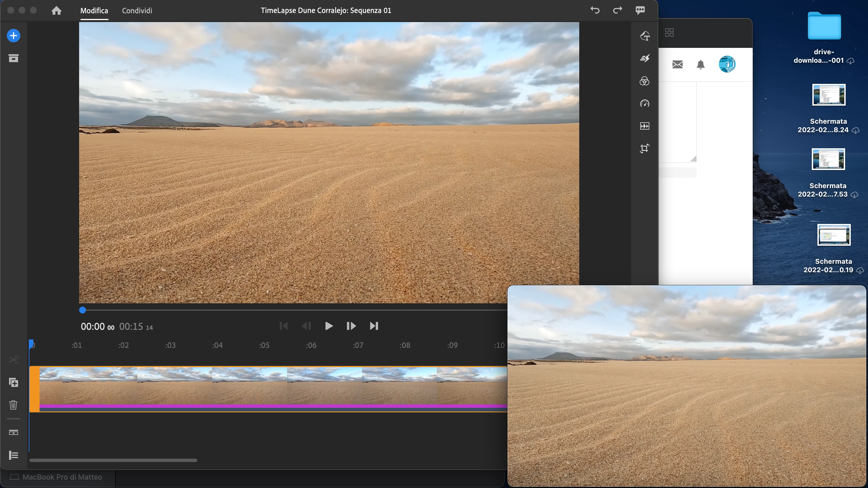This screenshot has height=488, width=868.
Task: Select the Modifica tab
Action: pyautogui.click(x=94, y=10)
